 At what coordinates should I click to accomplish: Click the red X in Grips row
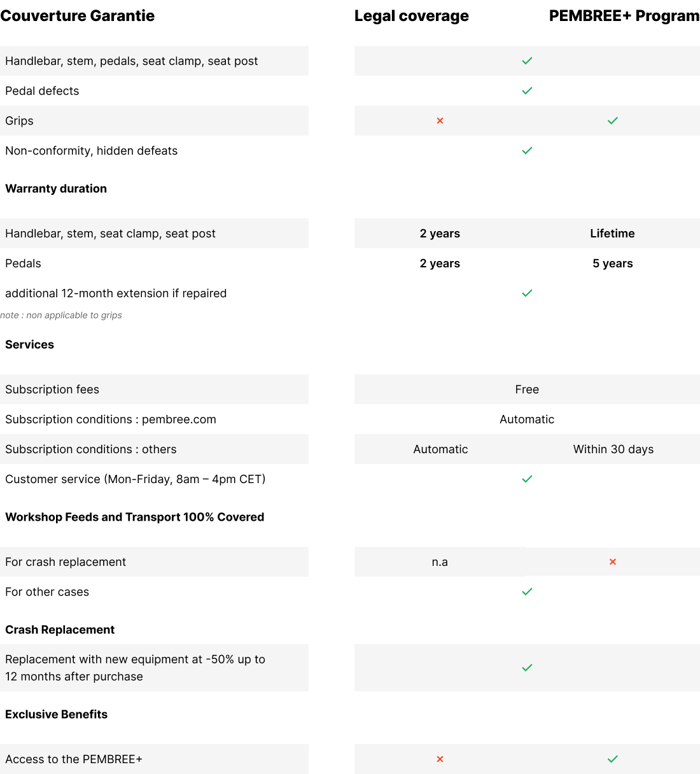pyautogui.click(x=440, y=121)
